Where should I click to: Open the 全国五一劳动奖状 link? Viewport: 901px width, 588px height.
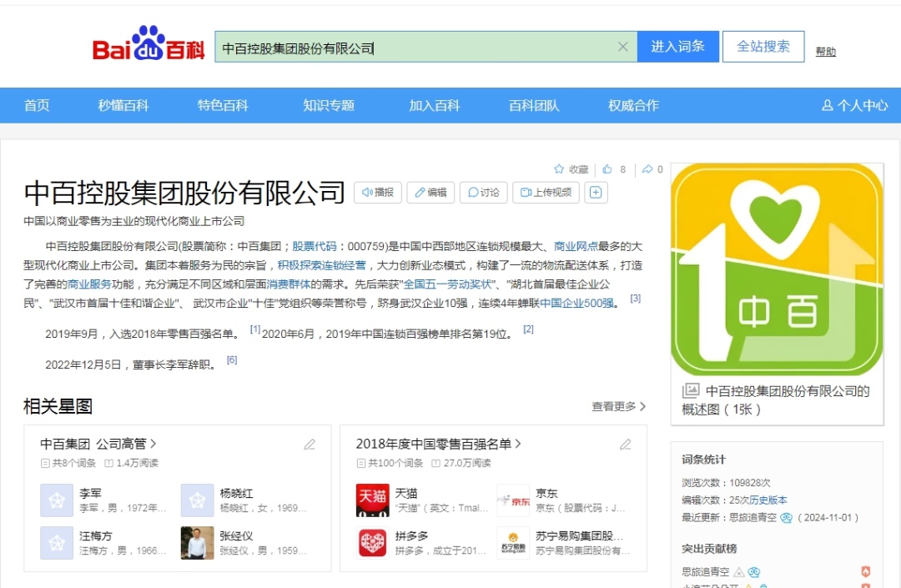tap(448, 284)
